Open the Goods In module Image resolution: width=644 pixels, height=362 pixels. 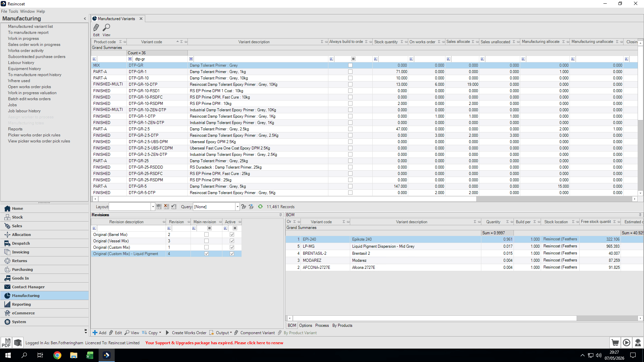[44, 278]
